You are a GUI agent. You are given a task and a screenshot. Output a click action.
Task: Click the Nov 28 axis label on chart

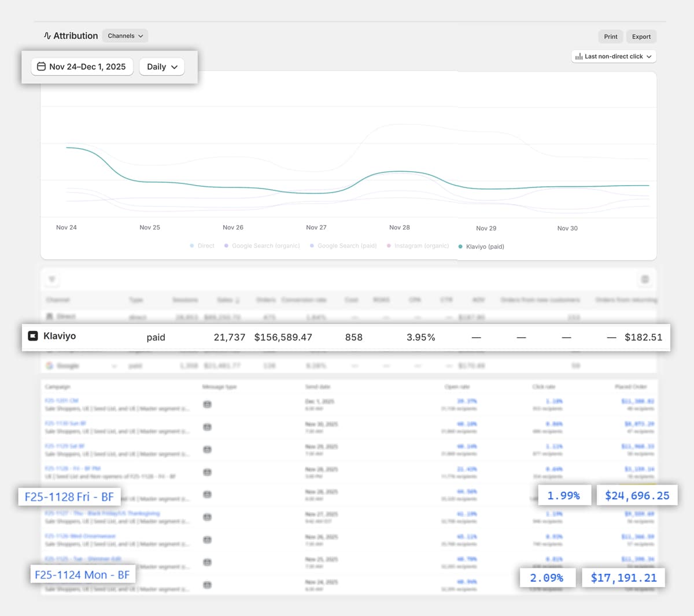(x=400, y=227)
